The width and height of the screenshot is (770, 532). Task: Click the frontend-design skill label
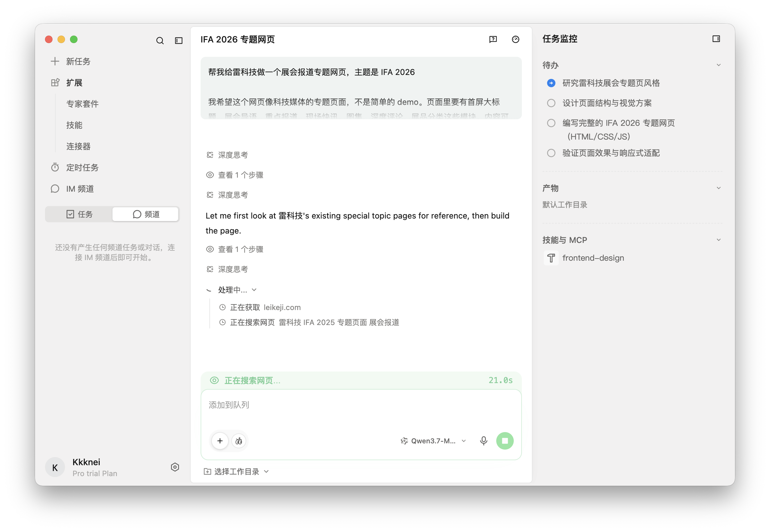click(x=593, y=258)
